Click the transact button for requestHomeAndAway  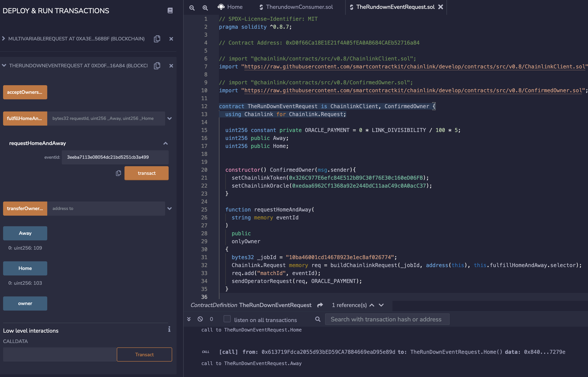[147, 173]
